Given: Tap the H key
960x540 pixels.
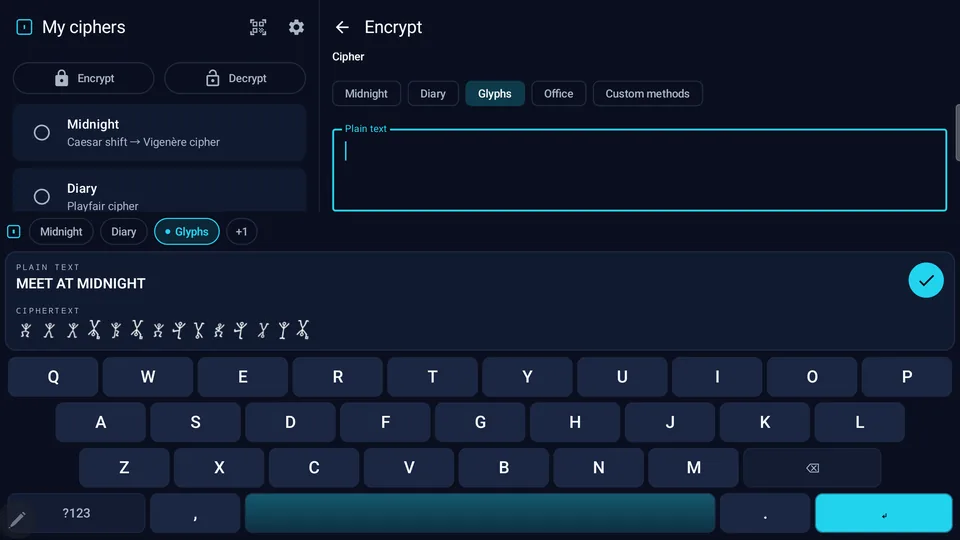Looking at the screenshot, I should point(575,422).
